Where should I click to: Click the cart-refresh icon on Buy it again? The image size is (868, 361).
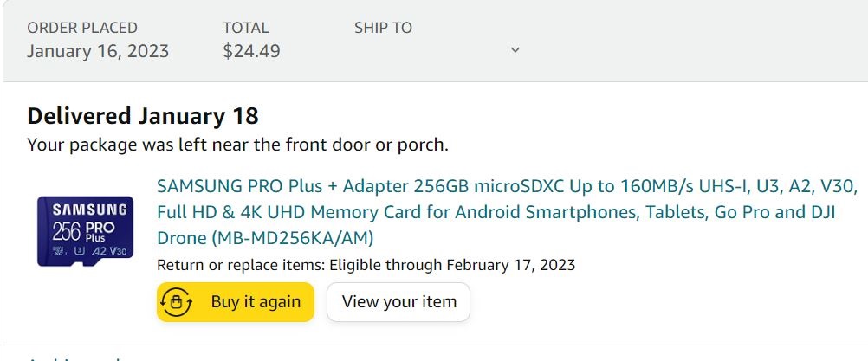177,302
